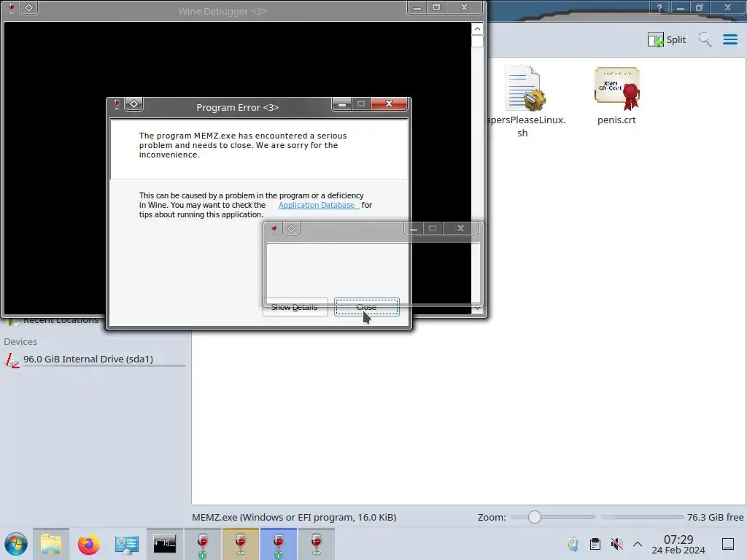This screenshot has height=560, width=747.
Task: Click Show Details in Program Error dialog
Action: [295, 308]
